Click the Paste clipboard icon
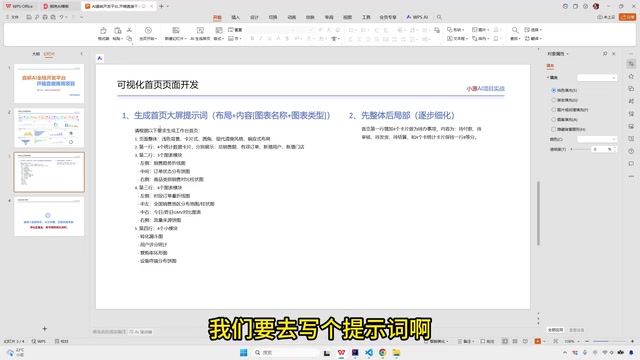The height and width of the screenshot is (360, 640). tap(118, 31)
